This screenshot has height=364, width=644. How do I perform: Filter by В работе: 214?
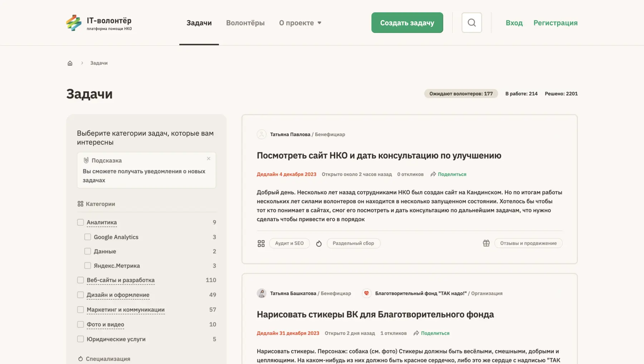(521, 94)
